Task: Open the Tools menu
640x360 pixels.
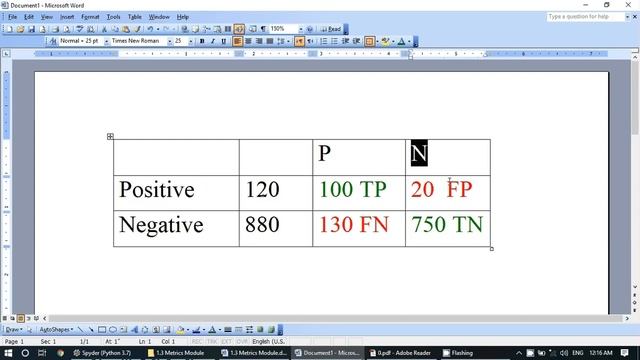Action: click(x=113, y=17)
